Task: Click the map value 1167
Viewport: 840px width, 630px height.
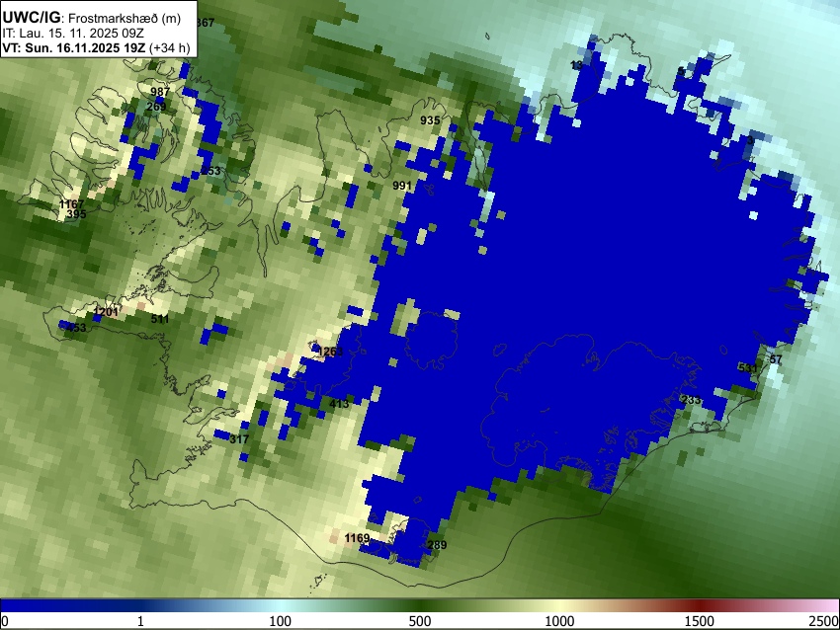Action: point(71,204)
